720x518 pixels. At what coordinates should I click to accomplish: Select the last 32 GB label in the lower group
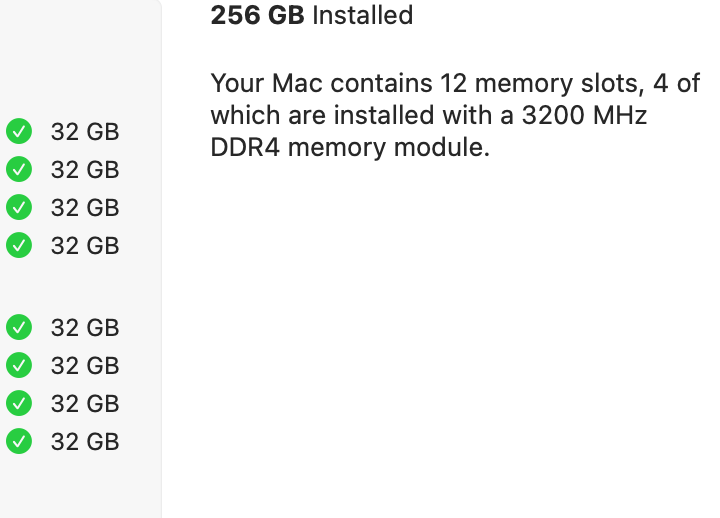tap(85, 442)
